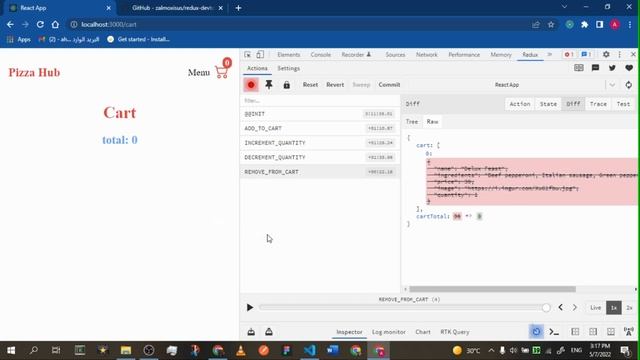Click the export state icon

(269, 332)
